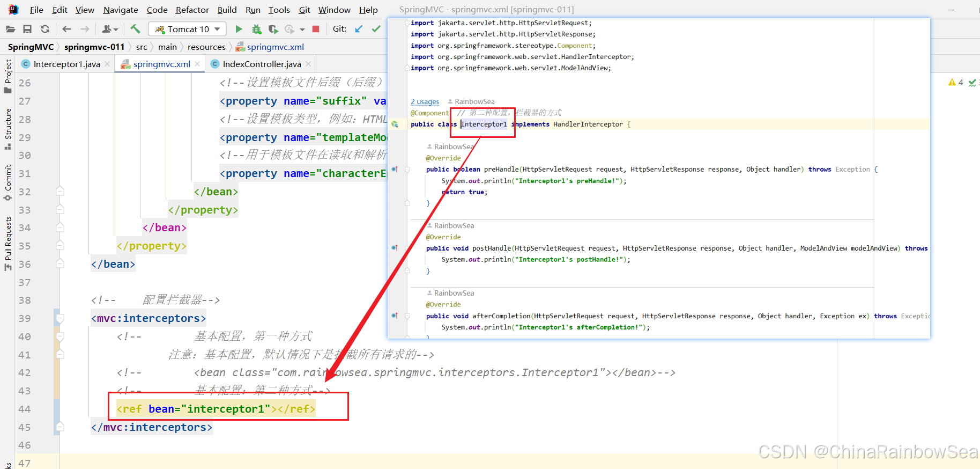
Task: Open the Navigate menu
Action: 121,10
